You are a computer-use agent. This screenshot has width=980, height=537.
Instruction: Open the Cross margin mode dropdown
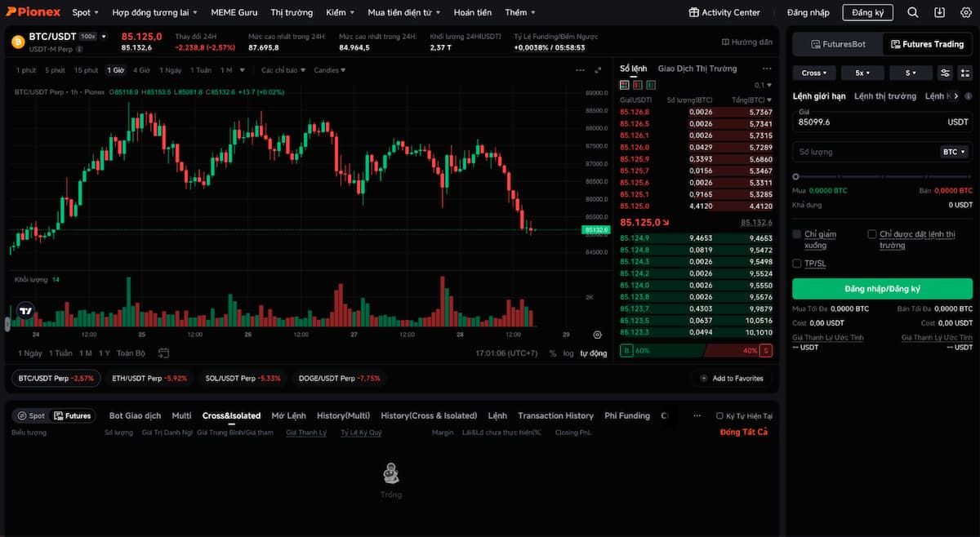coord(814,73)
